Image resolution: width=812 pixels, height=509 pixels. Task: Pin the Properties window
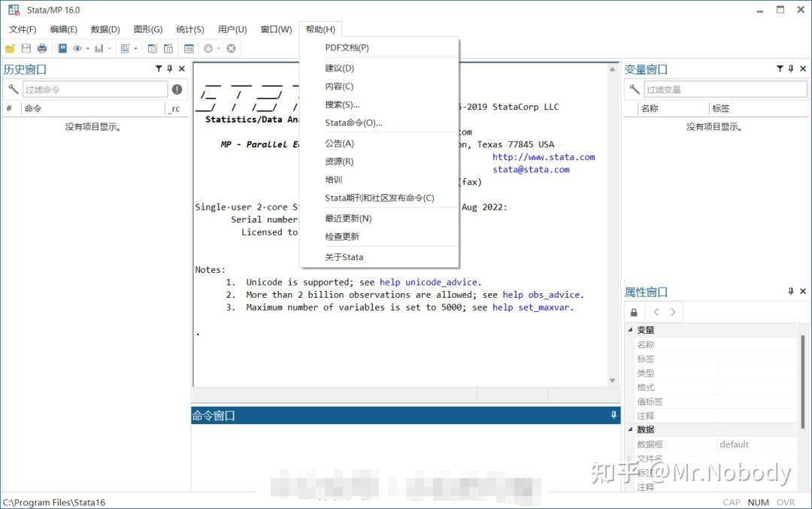tap(791, 291)
